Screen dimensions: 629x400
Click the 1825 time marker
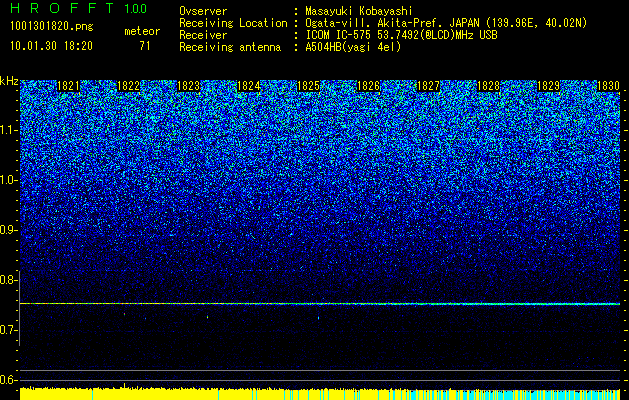pyautogui.click(x=308, y=86)
